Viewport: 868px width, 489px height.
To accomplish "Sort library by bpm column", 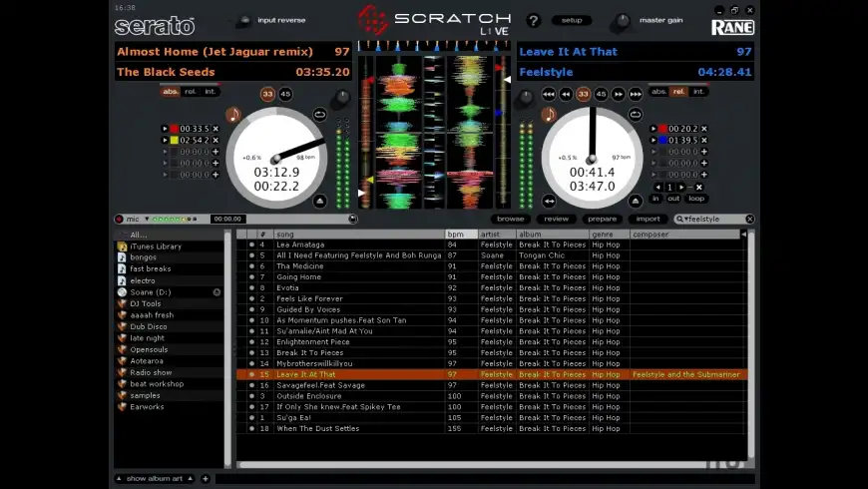I will click(461, 235).
